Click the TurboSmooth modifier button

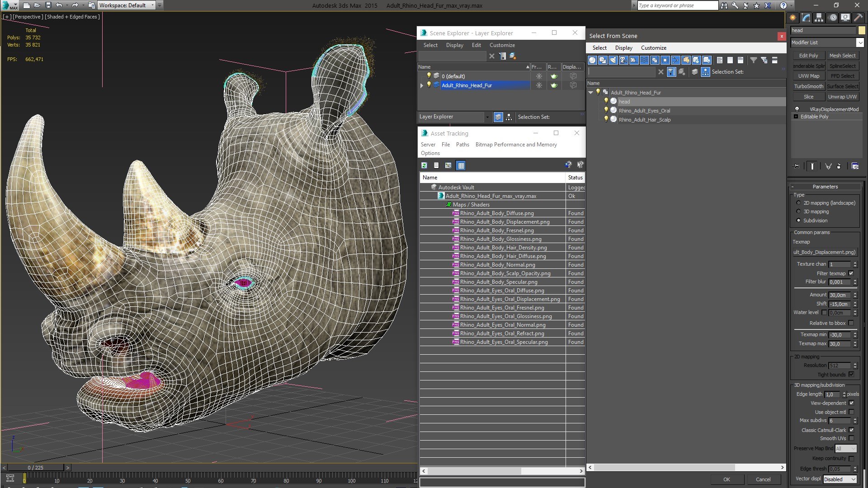point(808,86)
